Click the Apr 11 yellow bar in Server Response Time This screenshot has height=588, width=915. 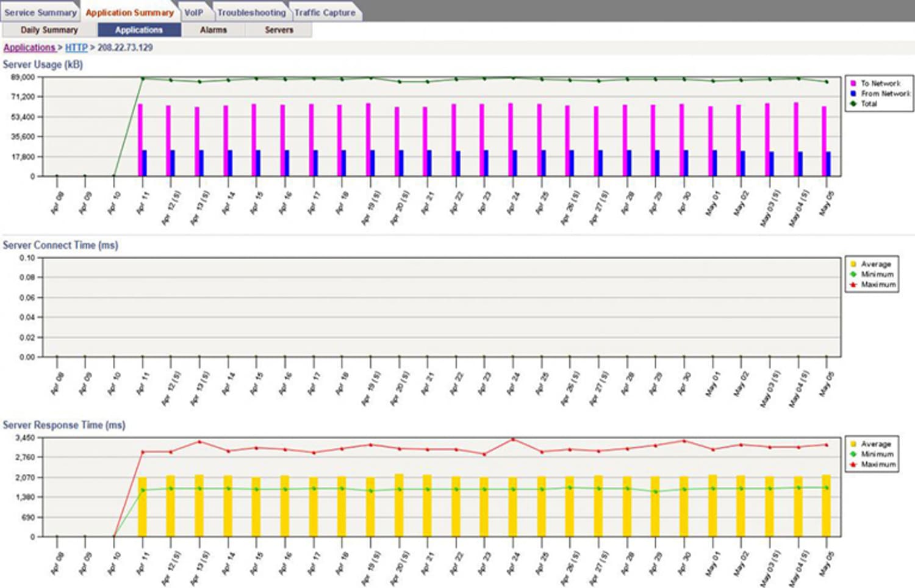(142, 507)
